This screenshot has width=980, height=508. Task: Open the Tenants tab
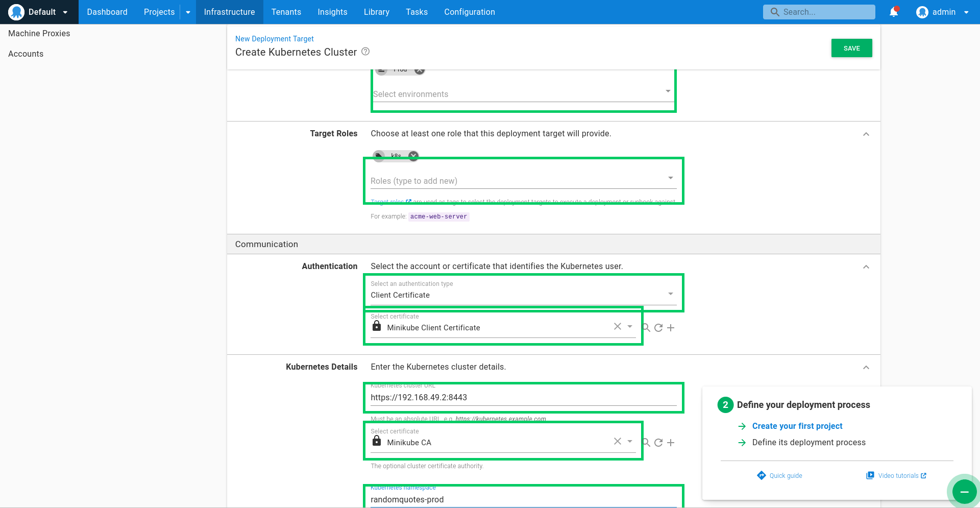[x=286, y=12]
